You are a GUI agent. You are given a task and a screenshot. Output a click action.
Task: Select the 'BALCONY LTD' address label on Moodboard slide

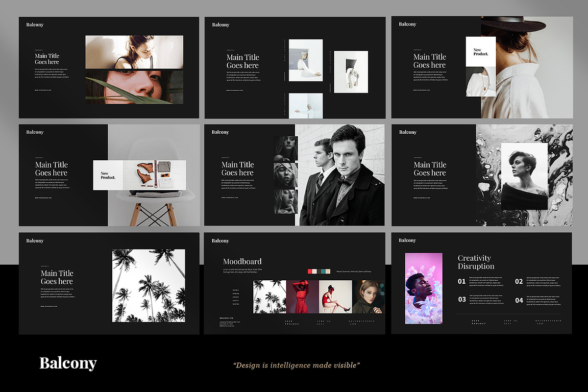point(226,318)
